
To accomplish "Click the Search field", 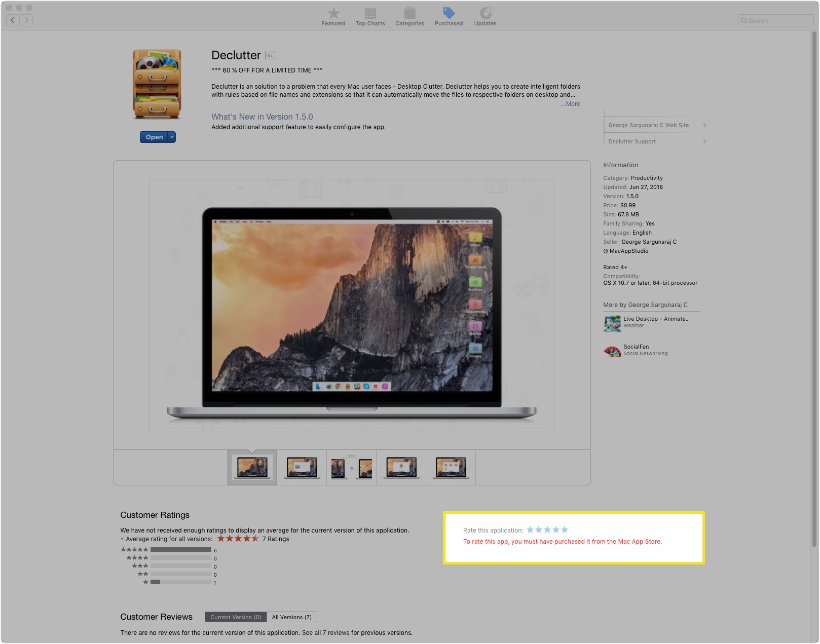I will [775, 21].
